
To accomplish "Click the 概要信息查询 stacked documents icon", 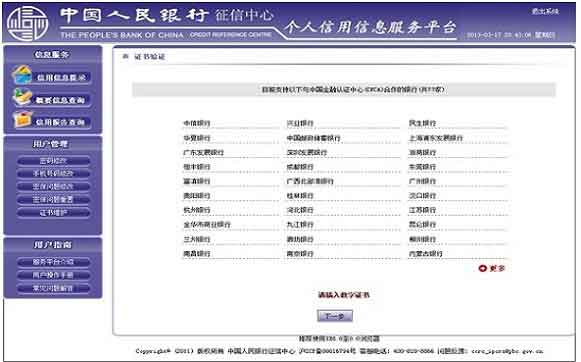I will (x=22, y=97).
